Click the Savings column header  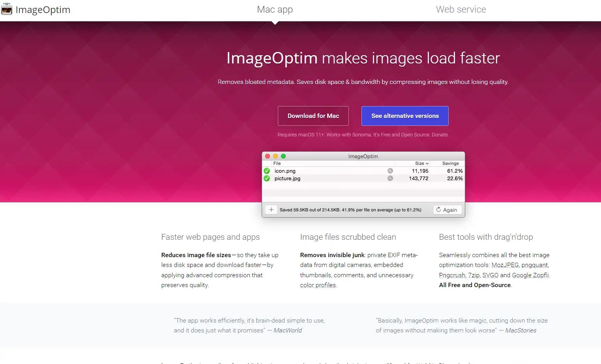pos(450,163)
